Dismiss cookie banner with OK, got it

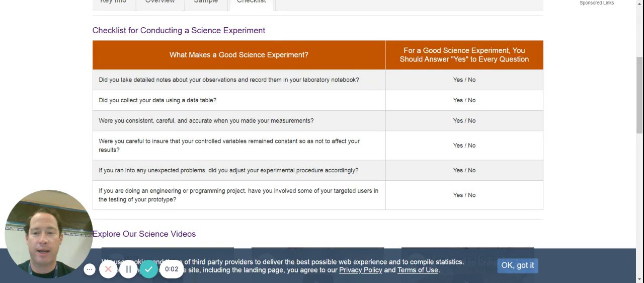point(517,265)
